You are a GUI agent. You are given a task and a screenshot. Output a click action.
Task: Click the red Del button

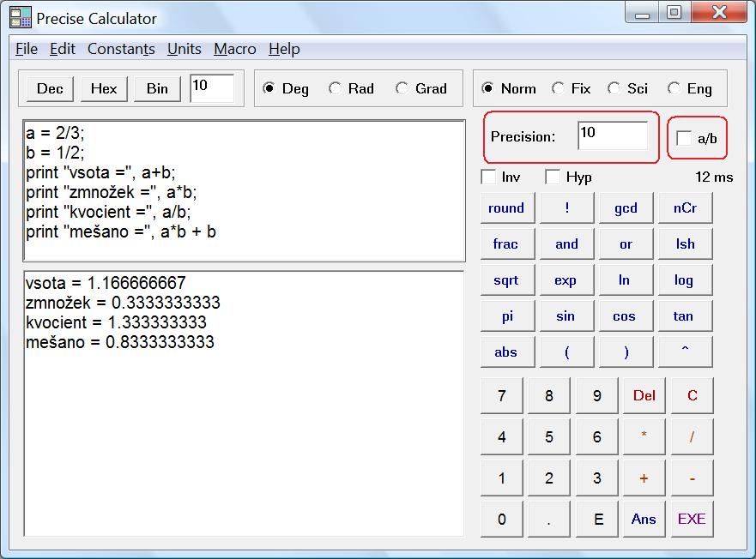(x=644, y=395)
